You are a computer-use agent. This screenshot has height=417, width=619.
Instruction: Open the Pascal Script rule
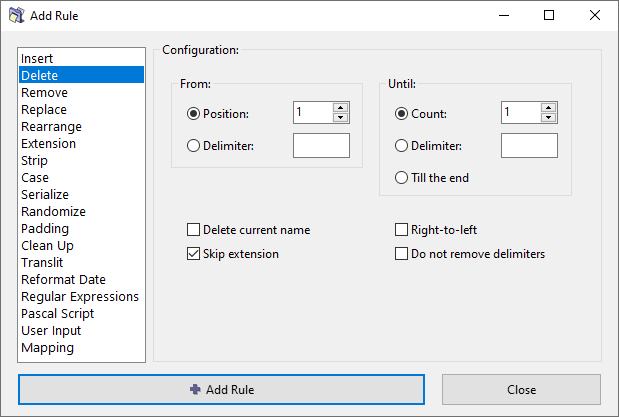tap(58, 314)
